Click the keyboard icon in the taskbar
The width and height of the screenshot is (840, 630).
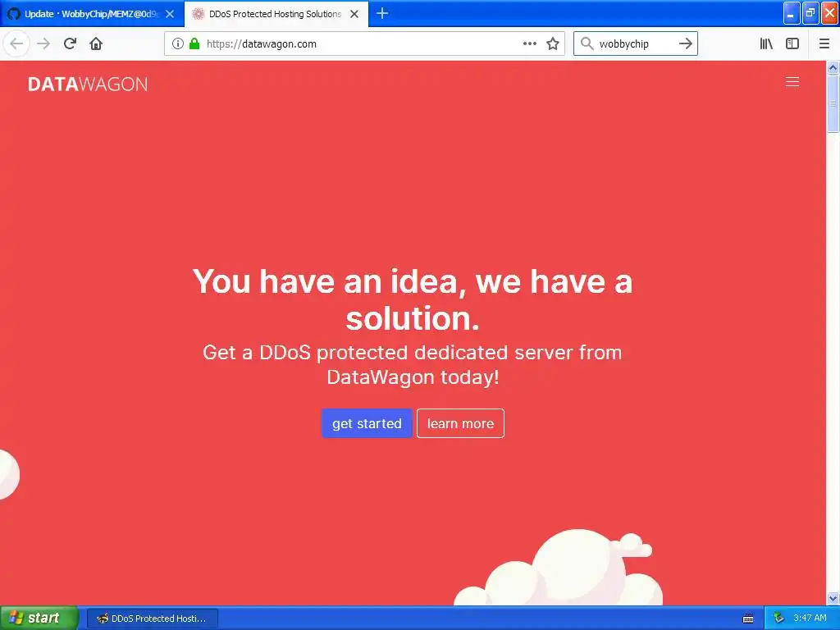[x=748, y=619]
